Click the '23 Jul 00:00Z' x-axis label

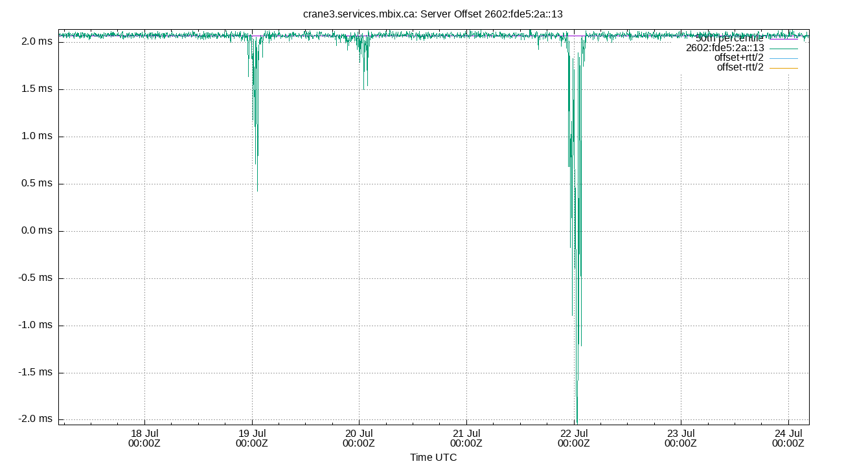(x=681, y=438)
